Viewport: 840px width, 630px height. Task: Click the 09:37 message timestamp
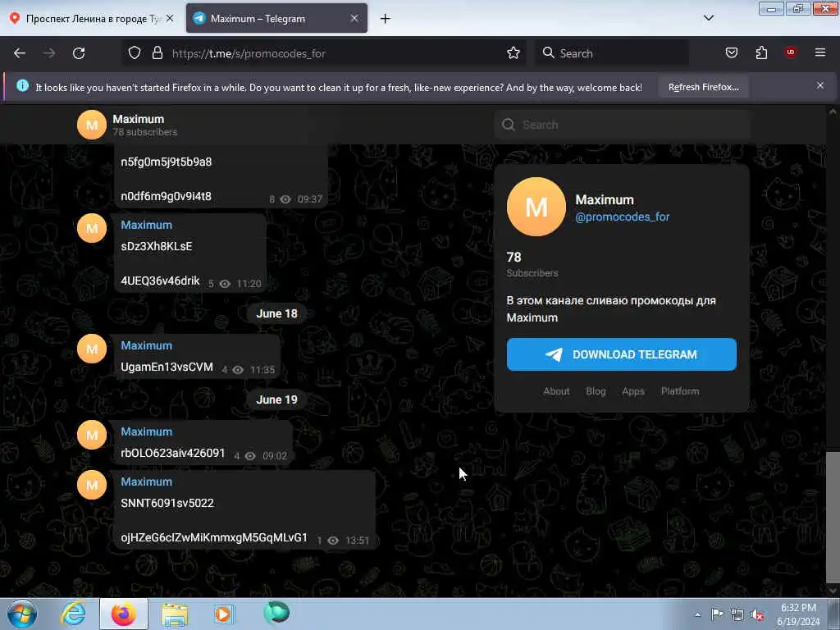[x=309, y=199]
